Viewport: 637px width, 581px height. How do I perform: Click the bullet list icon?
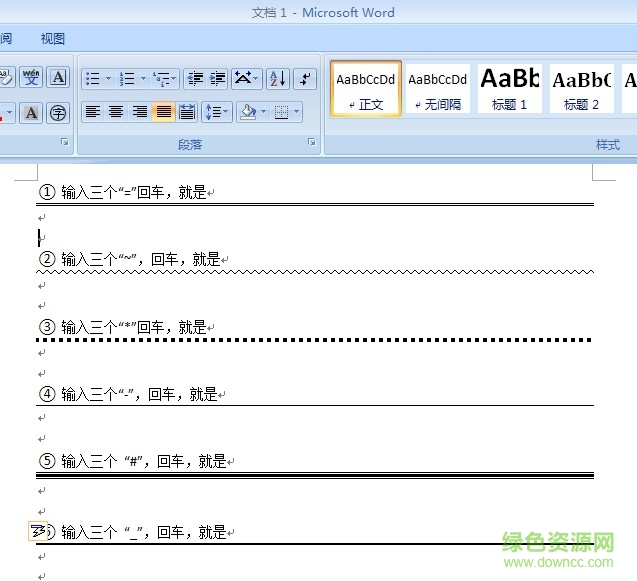point(92,78)
